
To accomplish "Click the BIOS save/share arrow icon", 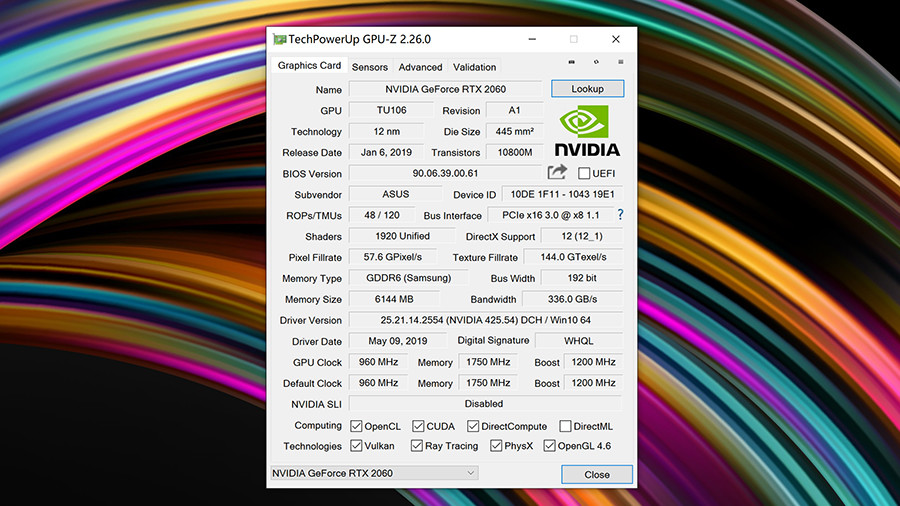I will coord(557,172).
